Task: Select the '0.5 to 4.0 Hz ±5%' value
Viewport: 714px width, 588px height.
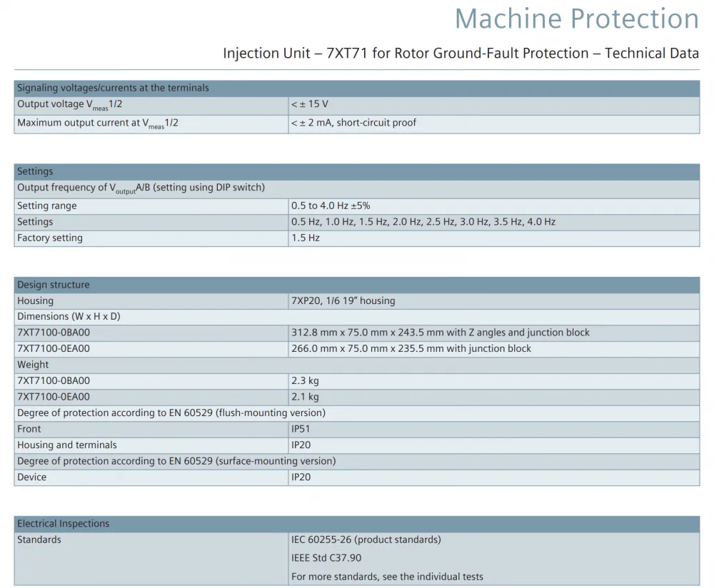Action: pos(331,206)
